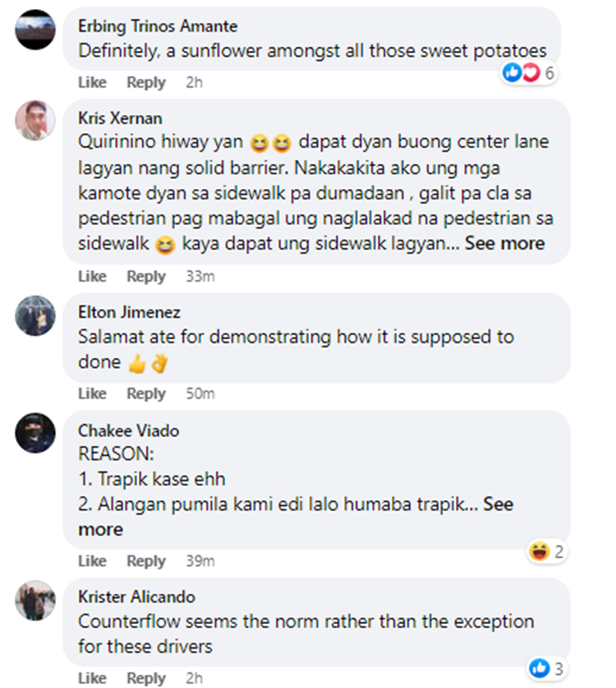
Task: Reply to Krister Alicando's comment
Action: tap(146, 678)
